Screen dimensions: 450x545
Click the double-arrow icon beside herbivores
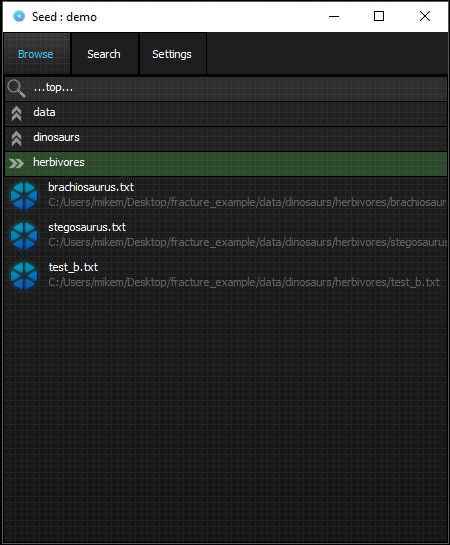click(16, 163)
